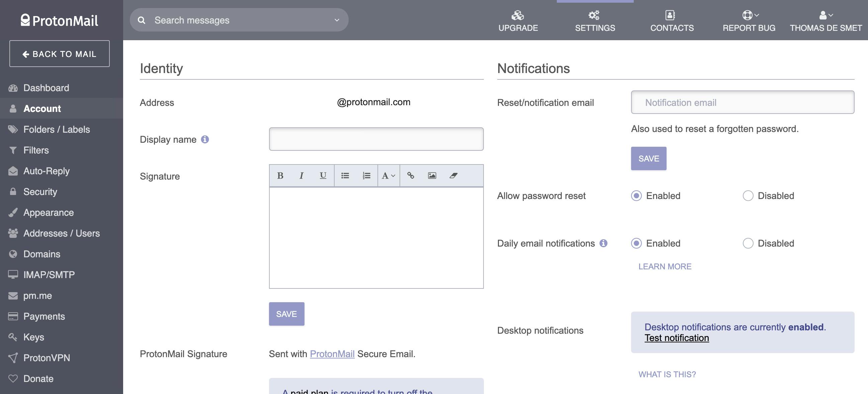Viewport: 868px width, 394px height.
Task: Click the insert link icon
Action: [x=411, y=176]
